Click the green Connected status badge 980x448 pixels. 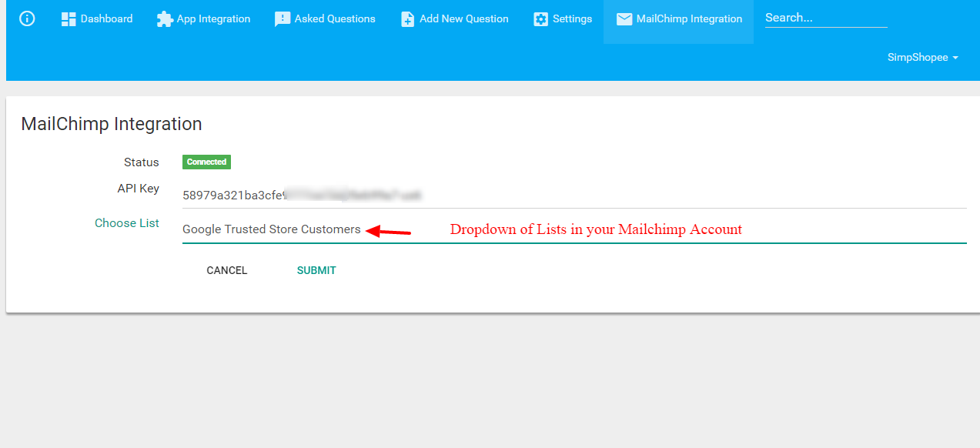coord(206,162)
